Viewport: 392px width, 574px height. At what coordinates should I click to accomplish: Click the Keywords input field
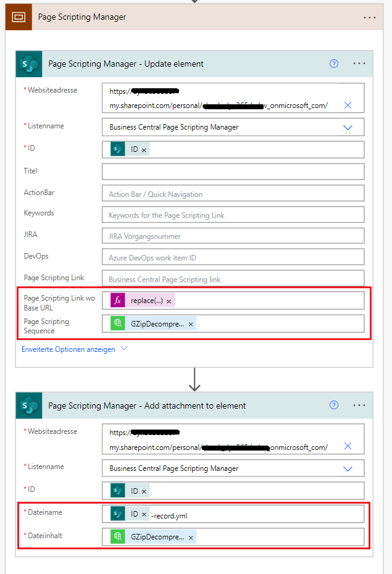(233, 215)
